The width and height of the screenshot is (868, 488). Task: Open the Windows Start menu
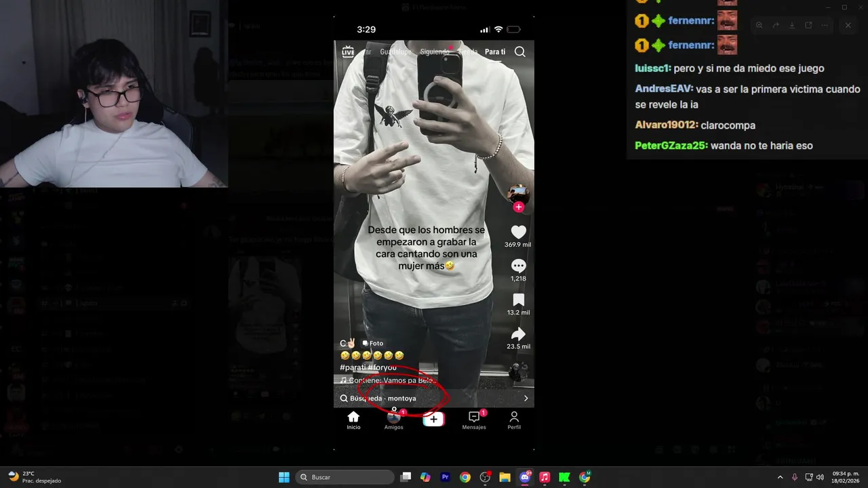click(284, 477)
